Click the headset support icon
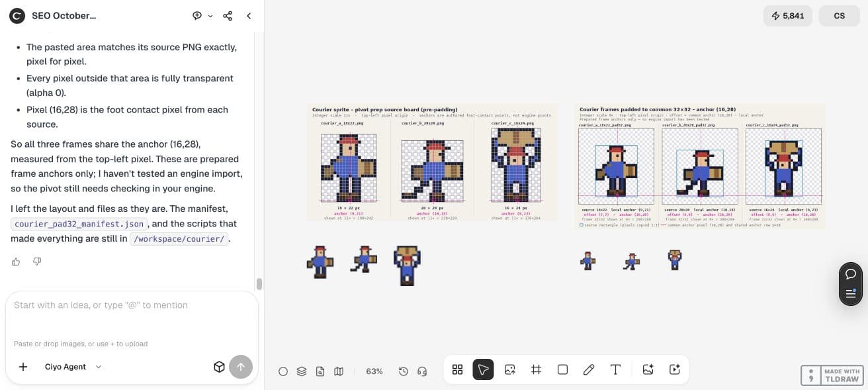868x390 pixels. click(422, 371)
